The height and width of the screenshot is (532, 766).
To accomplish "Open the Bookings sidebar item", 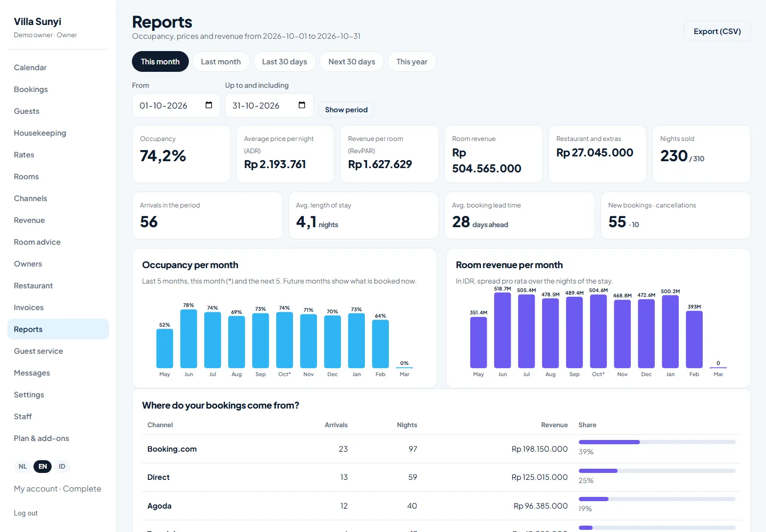I will (x=59, y=89).
